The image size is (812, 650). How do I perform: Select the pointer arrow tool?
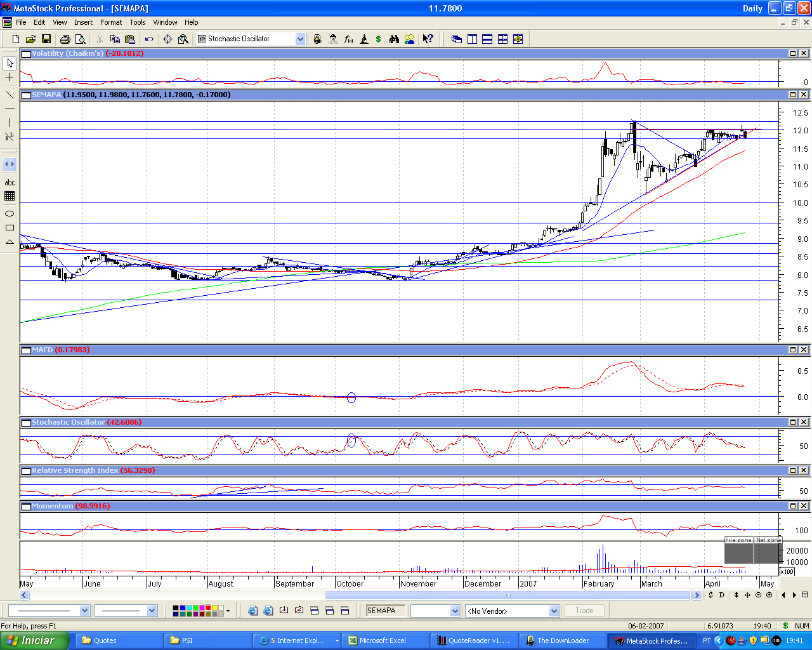click(10, 63)
